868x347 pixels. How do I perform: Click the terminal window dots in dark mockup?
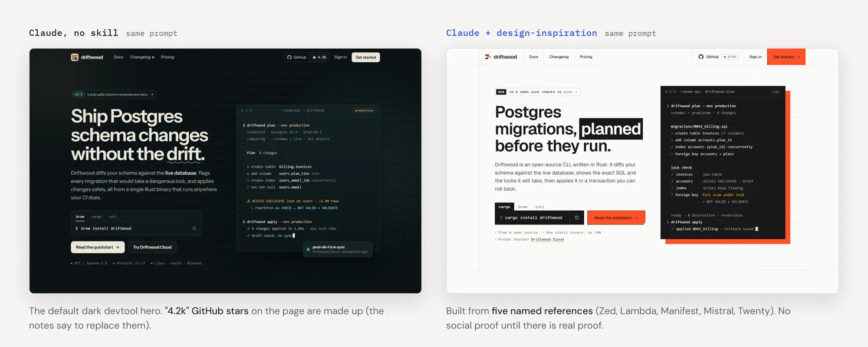(x=247, y=110)
